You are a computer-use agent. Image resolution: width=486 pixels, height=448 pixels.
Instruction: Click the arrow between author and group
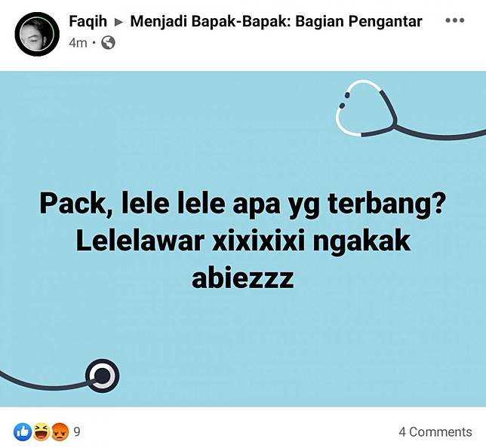tap(119, 23)
